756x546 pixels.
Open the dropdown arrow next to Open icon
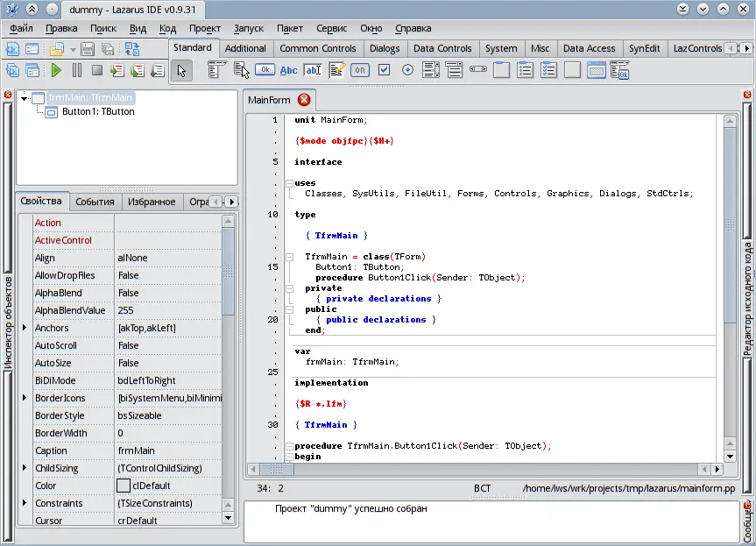73,49
